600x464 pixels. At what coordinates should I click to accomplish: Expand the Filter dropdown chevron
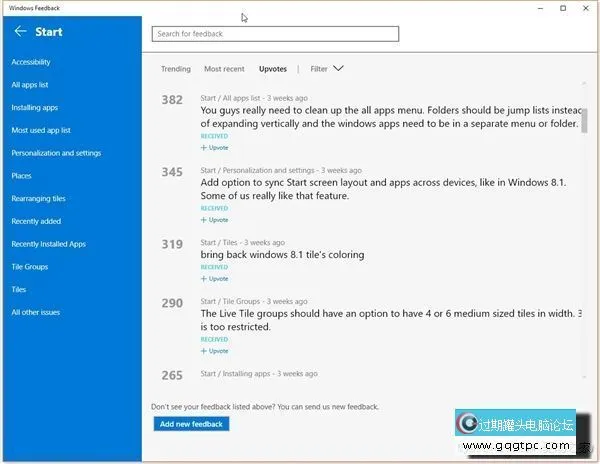338,69
